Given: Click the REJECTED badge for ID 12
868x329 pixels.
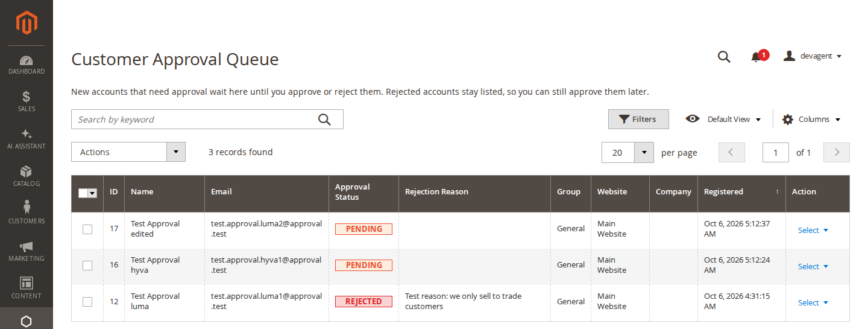Looking at the screenshot, I should coord(364,302).
